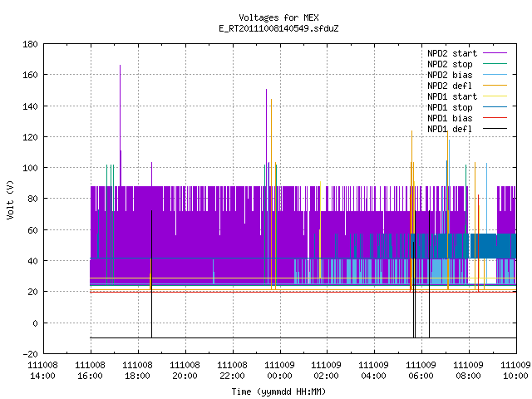This screenshot has height=399, width=532.
Task: Click the 80 y-axis tick label
Action: pyautogui.click(x=32, y=199)
